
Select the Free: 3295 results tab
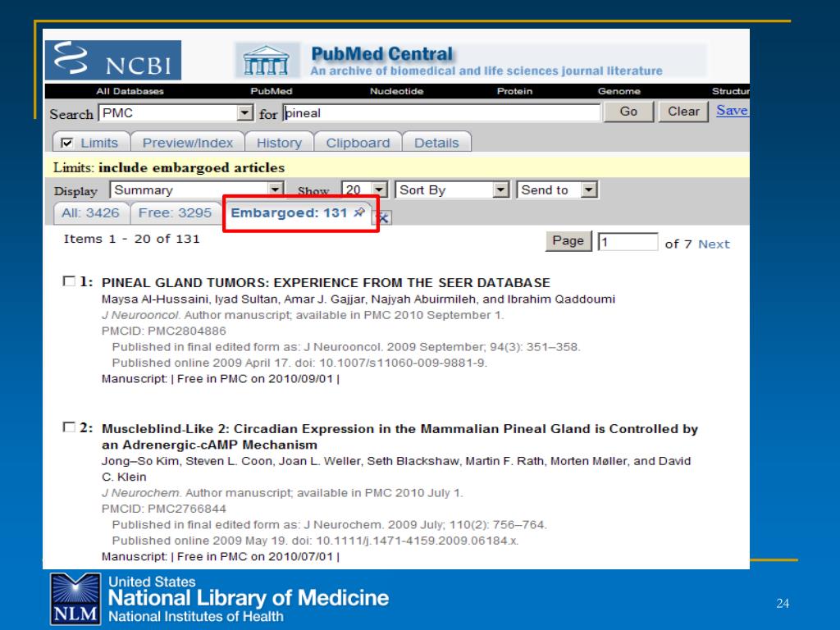click(176, 213)
